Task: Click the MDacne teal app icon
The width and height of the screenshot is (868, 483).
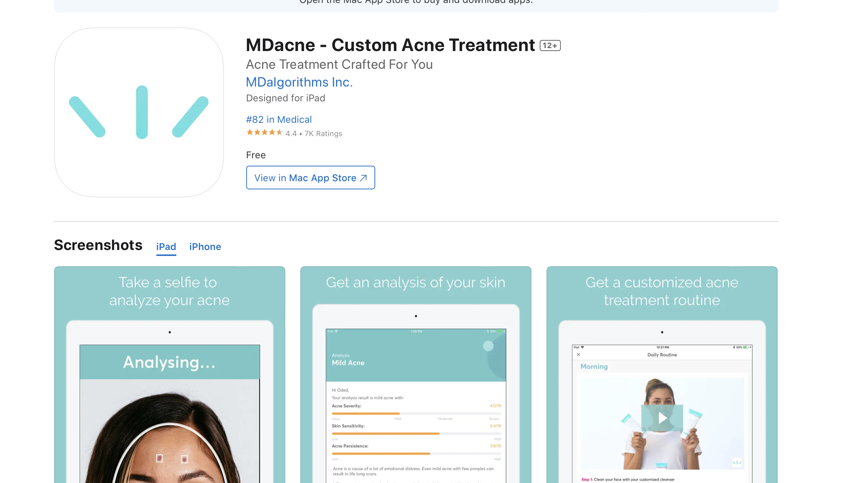Action: point(139,112)
